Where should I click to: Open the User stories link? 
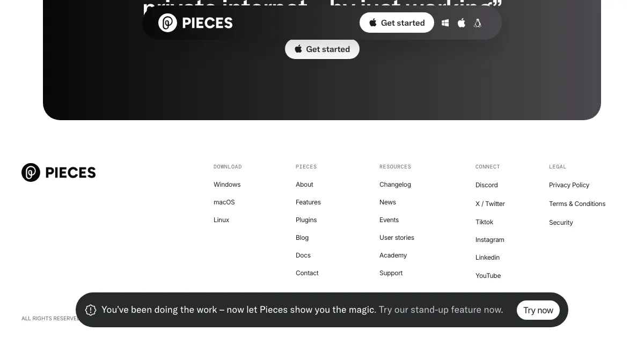tap(397, 238)
